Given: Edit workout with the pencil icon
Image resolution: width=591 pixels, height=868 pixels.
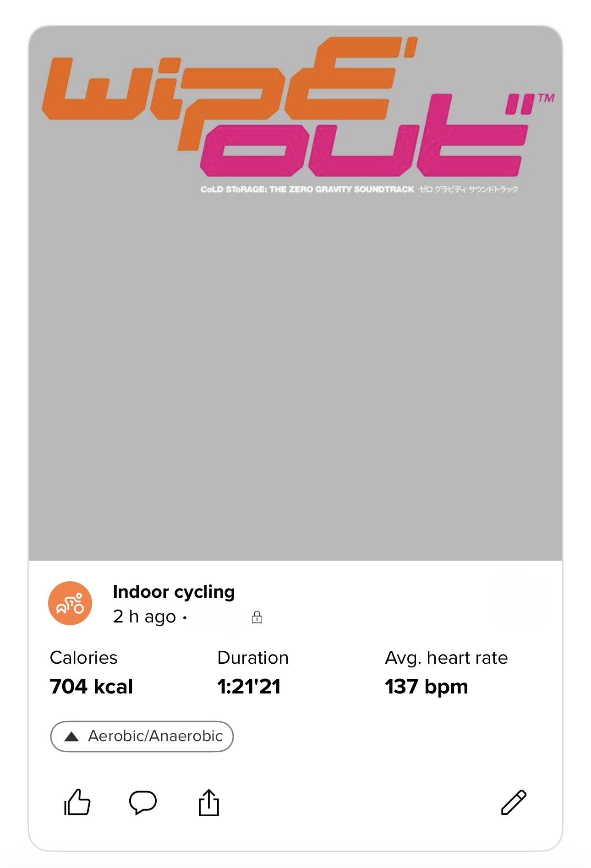Looking at the screenshot, I should [514, 802].
